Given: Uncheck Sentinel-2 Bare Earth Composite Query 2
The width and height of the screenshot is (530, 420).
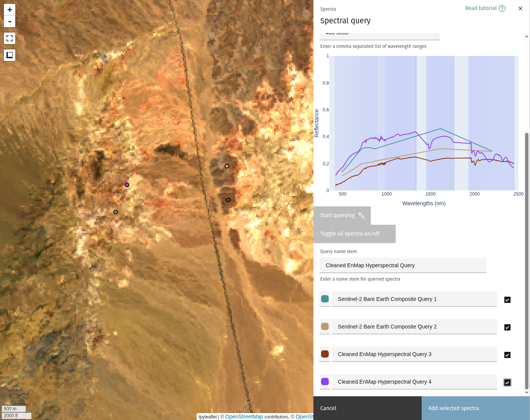Looking at the screenshot, I should [507, 327].
